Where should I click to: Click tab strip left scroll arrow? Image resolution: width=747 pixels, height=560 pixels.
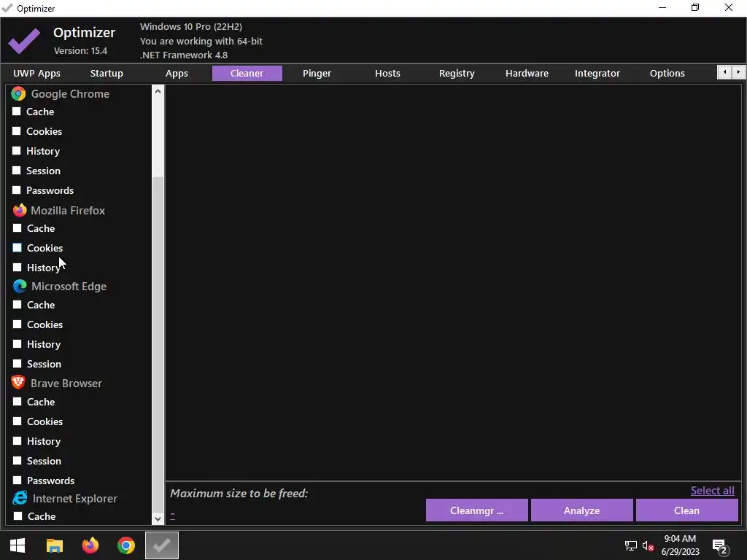(724, 72)
